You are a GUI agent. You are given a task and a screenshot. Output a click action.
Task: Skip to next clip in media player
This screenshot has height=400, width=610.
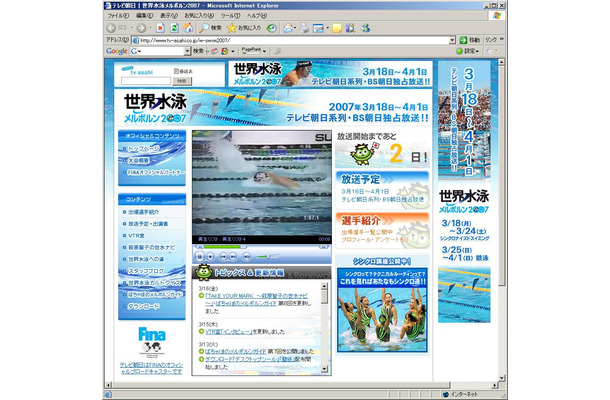(233, 256)
